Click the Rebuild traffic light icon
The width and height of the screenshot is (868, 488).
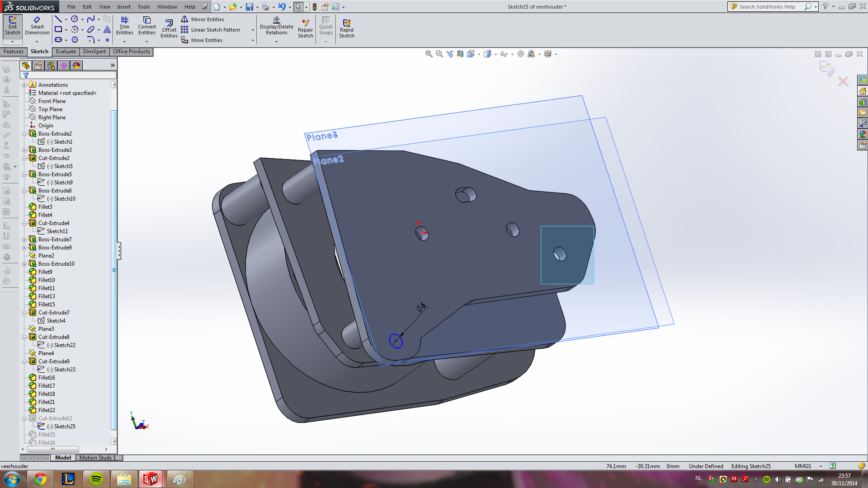(x=315, y=7)
